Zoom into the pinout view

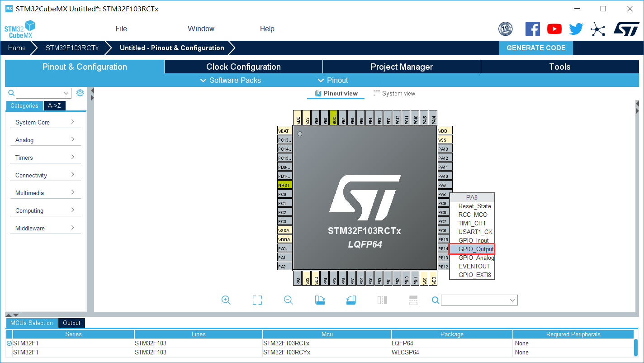(x=226, y=300)
